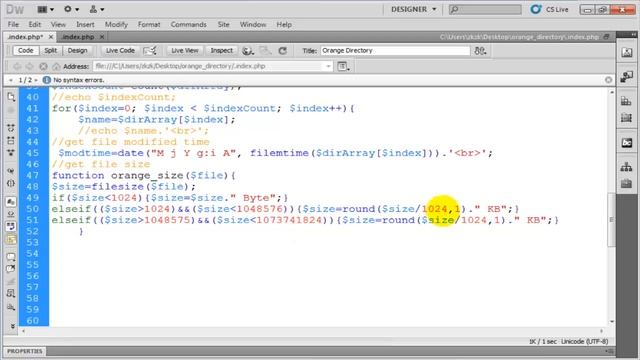Toggle Inspect mode
This screenshot has height=360, width=640.
221,51
